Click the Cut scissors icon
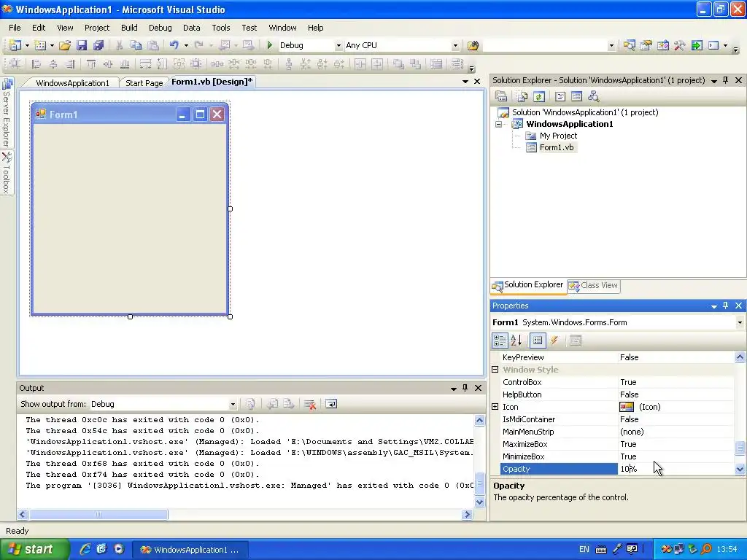This screenshot has width=747, height=560. (119, 45)
